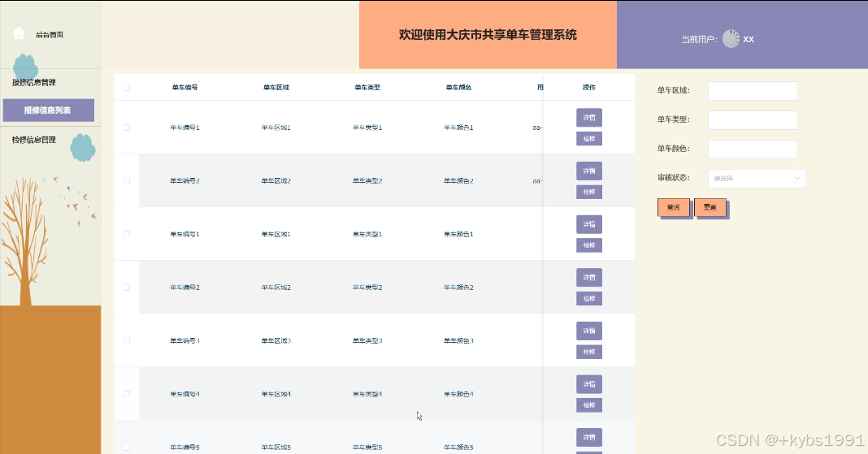Focus the 单车类型 filter input
868x454 pixels.
click(x=753, y=119)
